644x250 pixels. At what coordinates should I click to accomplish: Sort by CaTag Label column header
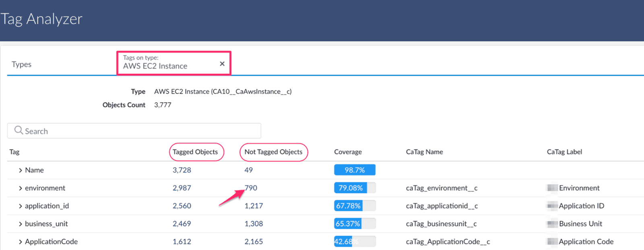click(564, 152)
